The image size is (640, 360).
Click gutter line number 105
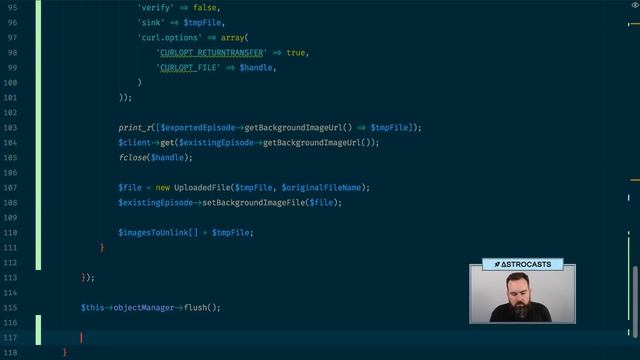[11, 158]
